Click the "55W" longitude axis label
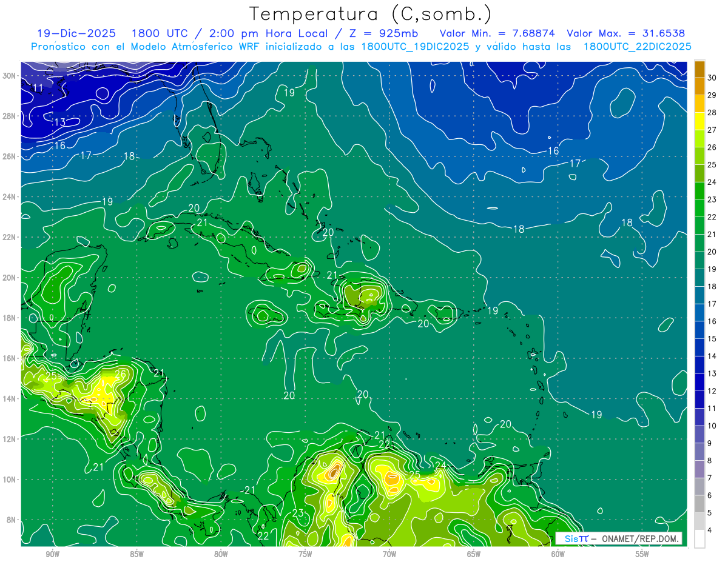728x562 pixels. [x=642, y=554]
